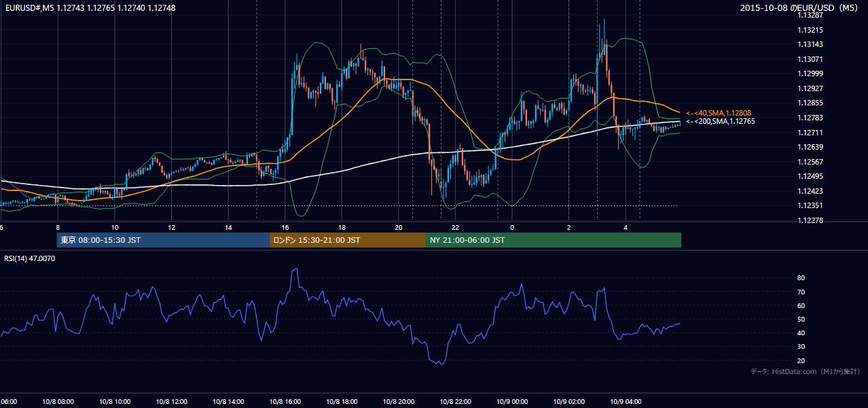
Task: Click price axis value 1.12495
Action: point(810,176)
